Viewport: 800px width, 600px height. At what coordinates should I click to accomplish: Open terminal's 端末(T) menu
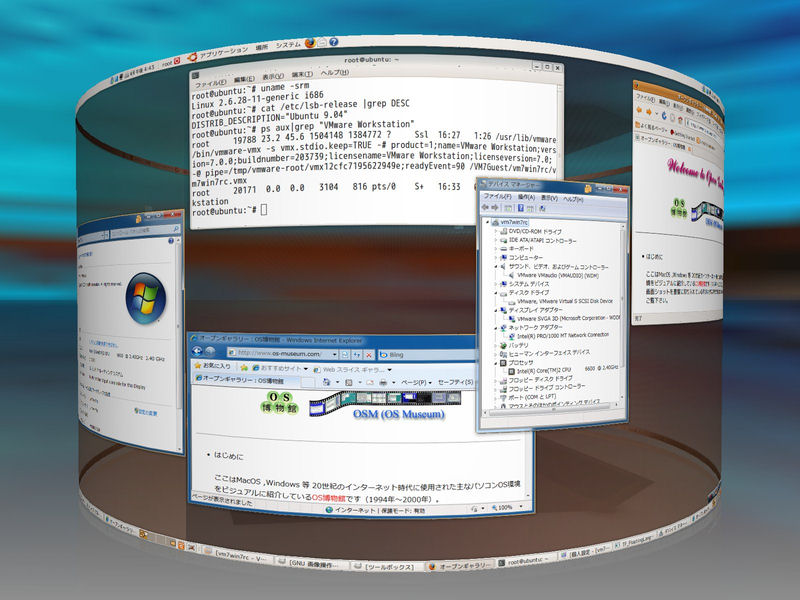[x=302, y=74]
